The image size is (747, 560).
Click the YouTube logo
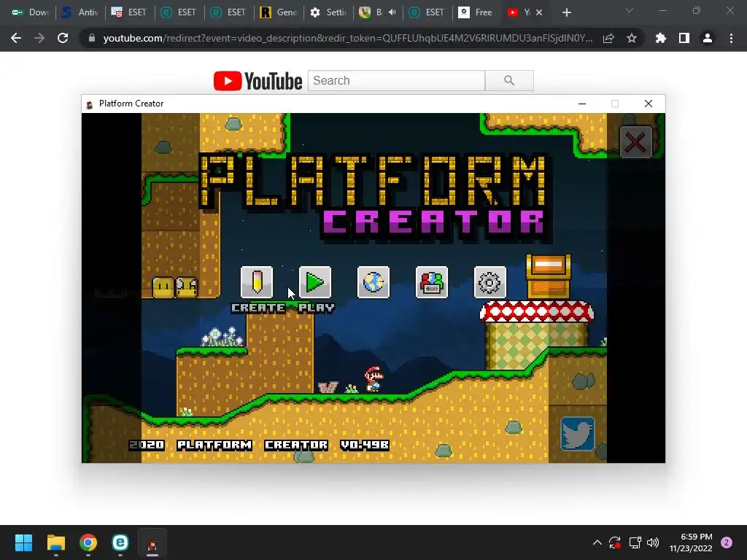[258, 81]
